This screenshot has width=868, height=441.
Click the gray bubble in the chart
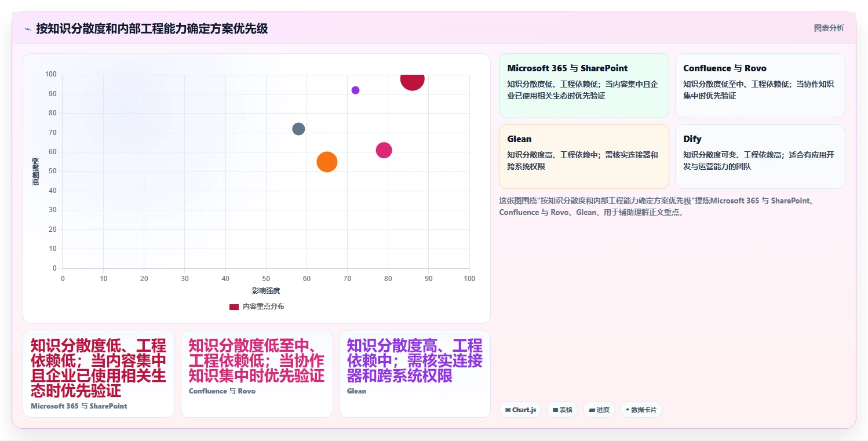point(298,129)
